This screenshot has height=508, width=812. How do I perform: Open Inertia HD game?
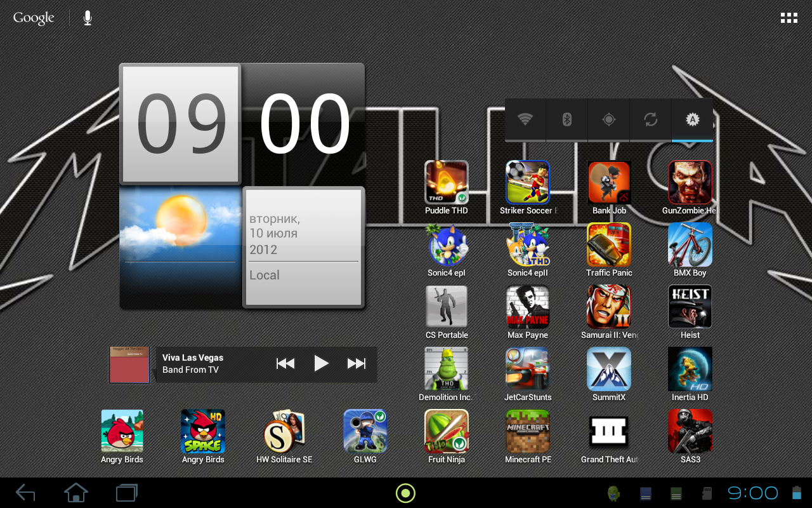pyautogui.click(x=690, y=369)
